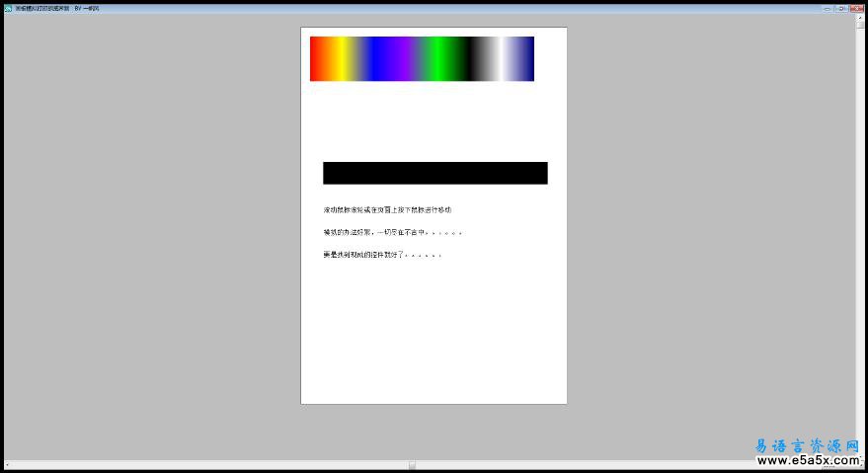
Task: Minimize the print preview window
Action: [827, 8]
